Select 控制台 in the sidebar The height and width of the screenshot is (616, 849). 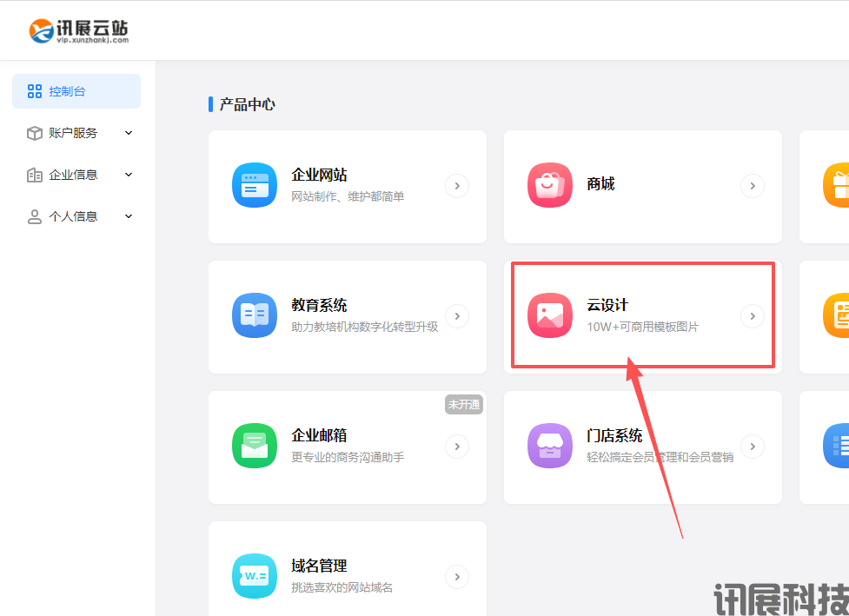(x=76, y=90)
